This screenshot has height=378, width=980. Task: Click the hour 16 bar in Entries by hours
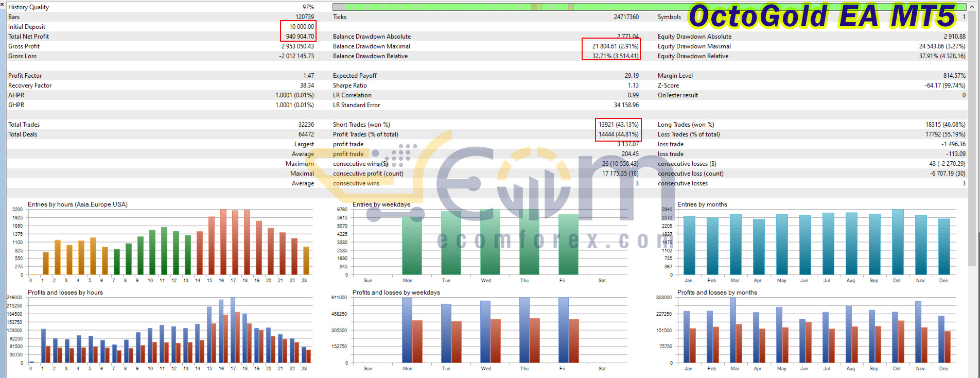point(223,242)
